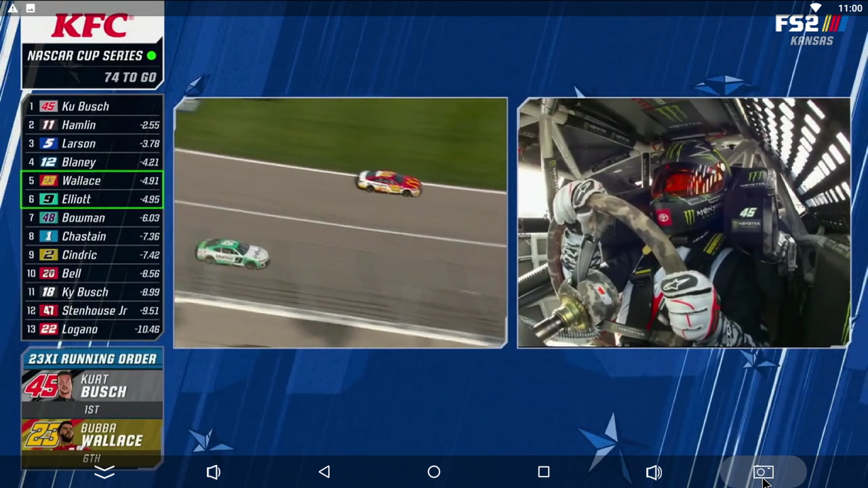Click the NASCAR Cup Series title
This screenshot has width=868, height=488.
85,56
